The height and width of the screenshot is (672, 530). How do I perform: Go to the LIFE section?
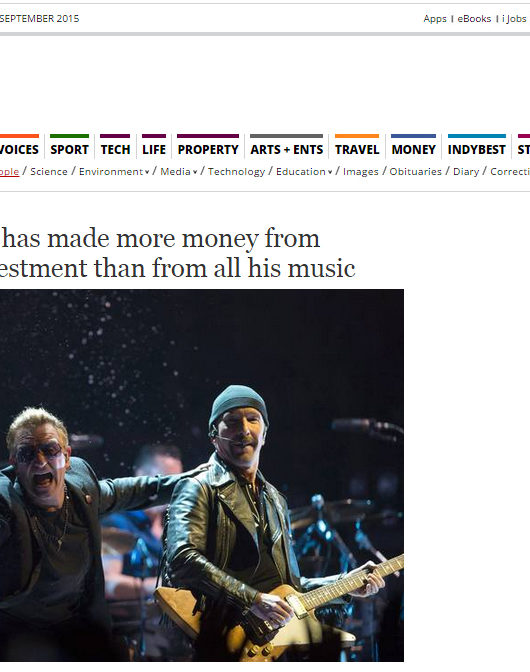pyautogui.click(x=154, y=150)
